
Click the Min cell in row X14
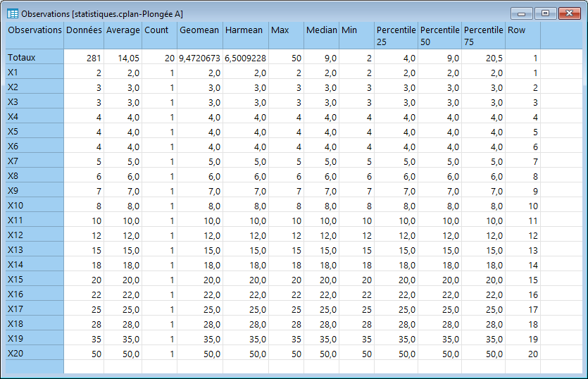pyautogui.click(x=356, y=265)
